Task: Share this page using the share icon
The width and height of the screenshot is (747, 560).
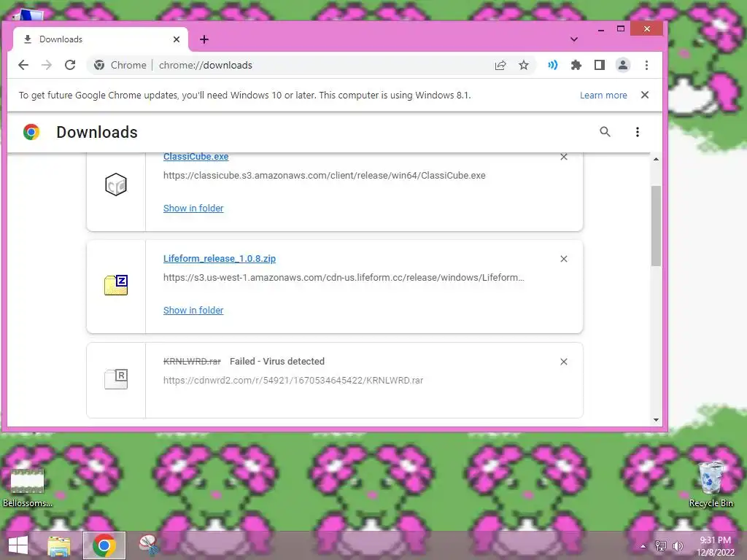Action: (x=500, y=65)
